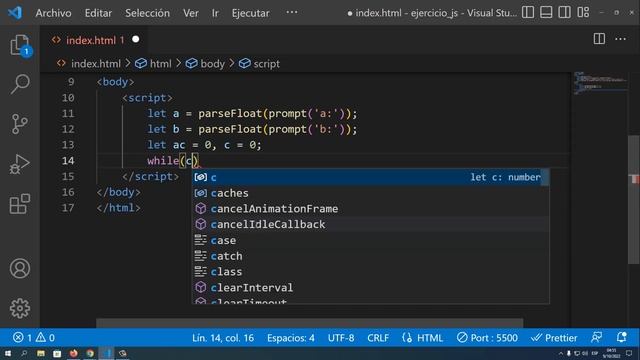Open the editor More Actions ellipsis
This screenshot has height=360, width=640.
pyautogui.click(x=620, y=39)
